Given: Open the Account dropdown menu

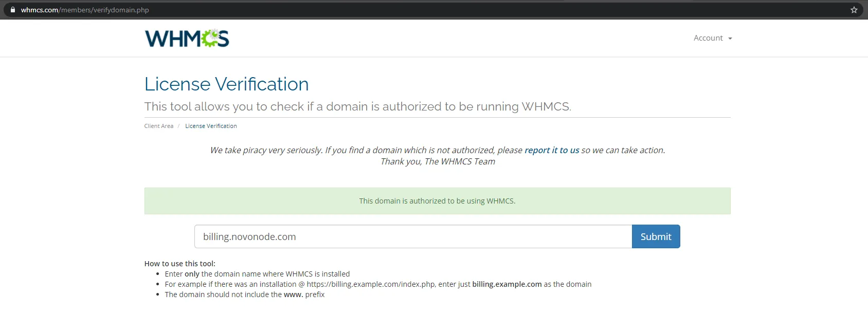Looking at the screenshot, I should [712, 38].
